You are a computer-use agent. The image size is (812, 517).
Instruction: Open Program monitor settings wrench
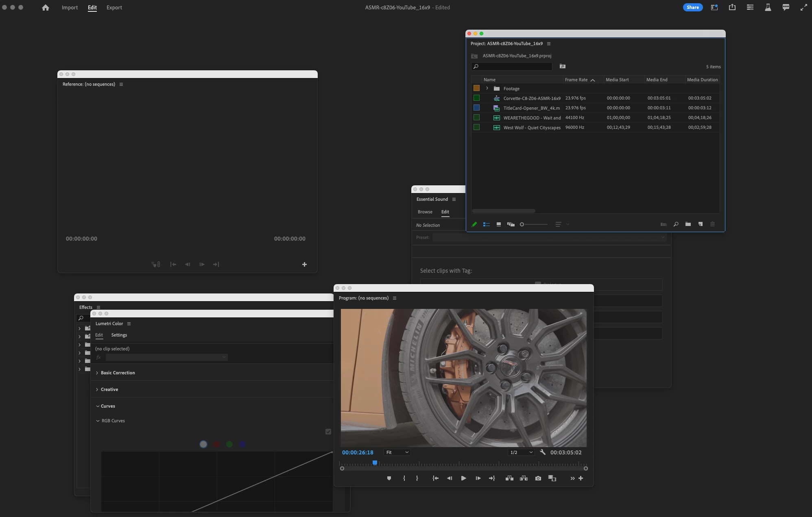click(x=542, y=452)
